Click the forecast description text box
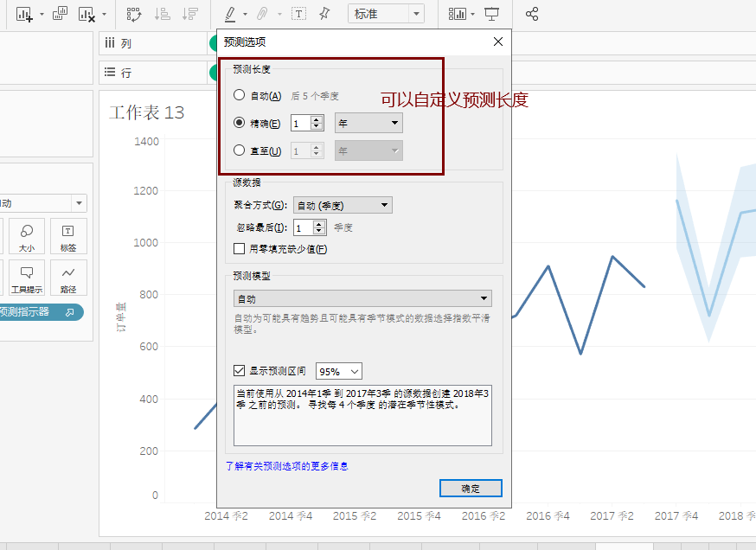Viewport: 756px width, 550px height. (x=362, y=415)
